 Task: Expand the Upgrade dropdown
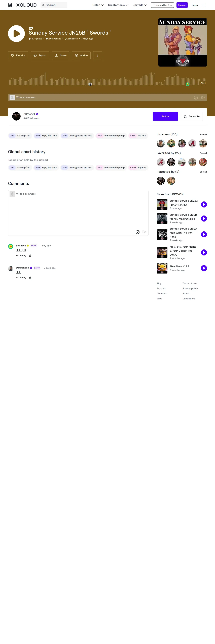point(140,5)
